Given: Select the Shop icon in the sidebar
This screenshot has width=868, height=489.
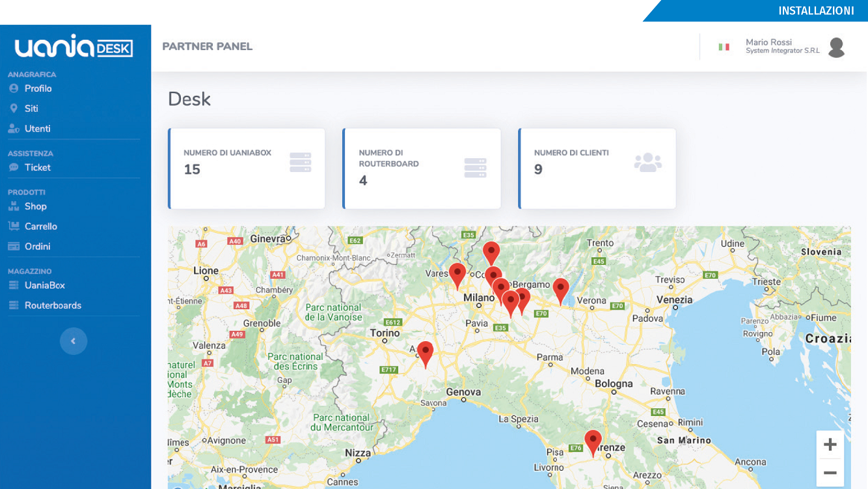Looking at the screenshot, I should 14,206.
